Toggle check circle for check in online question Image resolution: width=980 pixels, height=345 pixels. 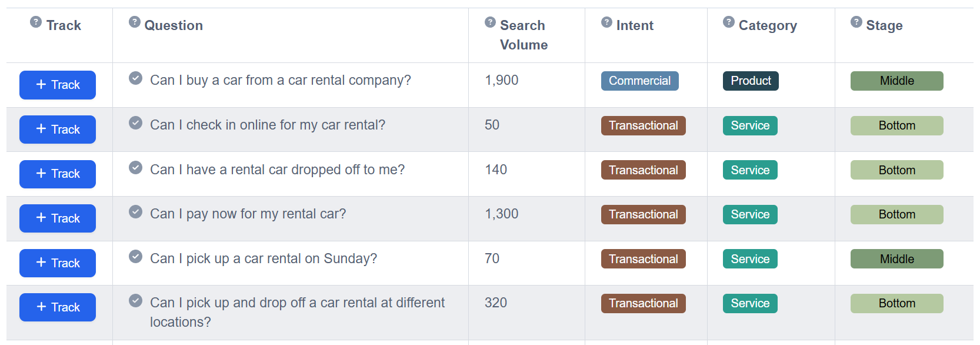(136, 123)
